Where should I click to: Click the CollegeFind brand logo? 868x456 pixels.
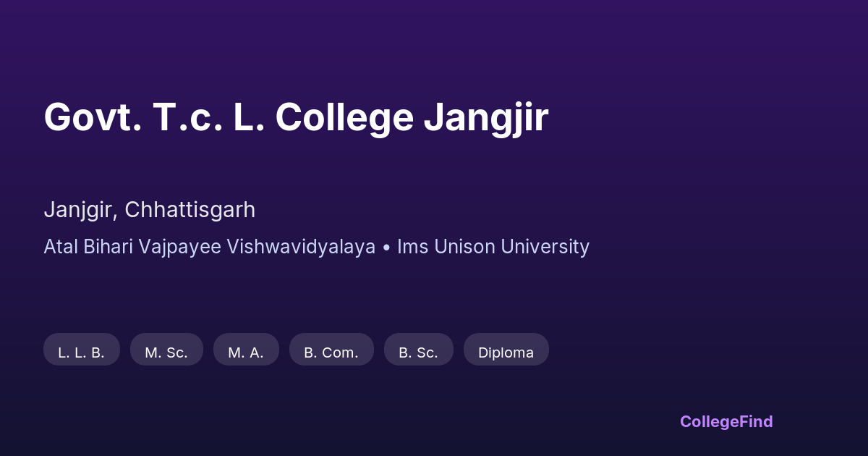pyautogui.click(x=726, y=421)
